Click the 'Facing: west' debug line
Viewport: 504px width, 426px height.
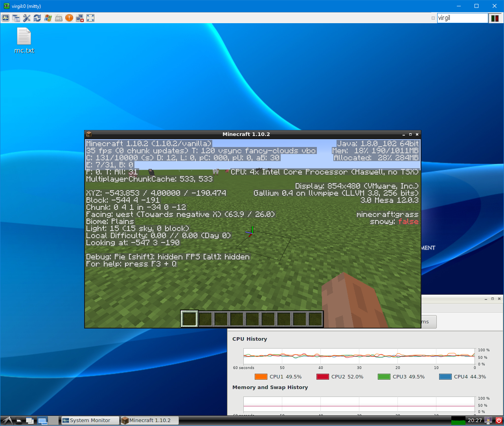click(x=180, y=215)
